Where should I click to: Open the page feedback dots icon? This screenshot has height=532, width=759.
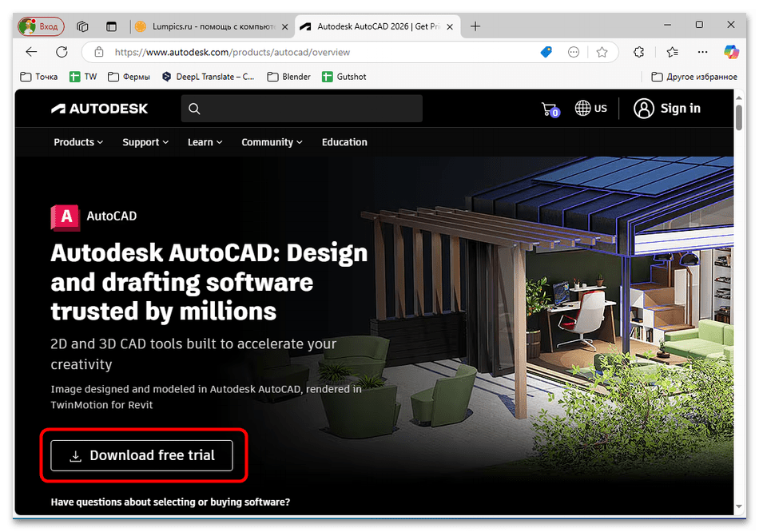[x=574, y=52]
